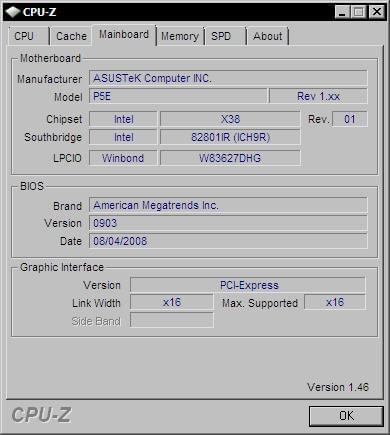Image resolution: width=390 pixels, height=435 pixels.
Task: Click the BIOS Date field
Action: [228, 241]
